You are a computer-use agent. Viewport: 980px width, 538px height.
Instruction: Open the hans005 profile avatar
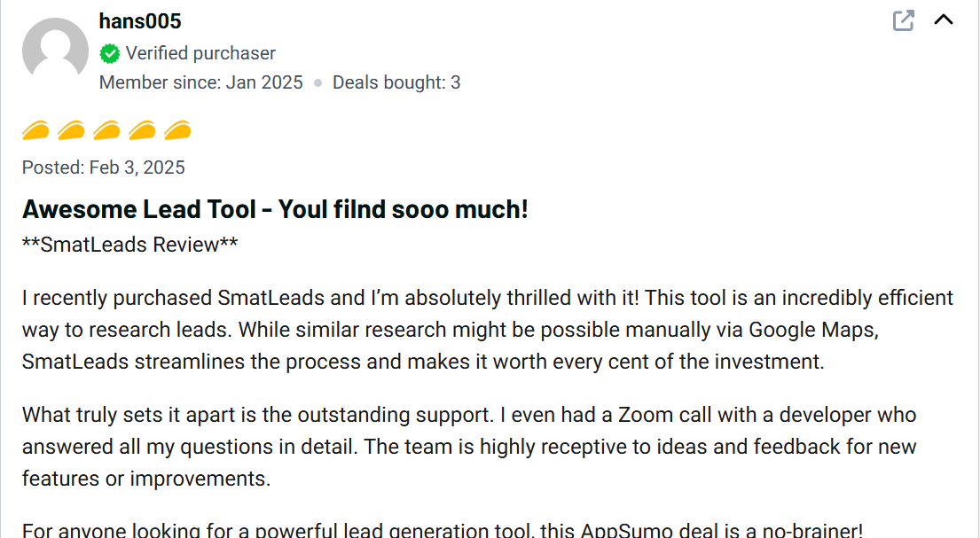coord(55,51)
